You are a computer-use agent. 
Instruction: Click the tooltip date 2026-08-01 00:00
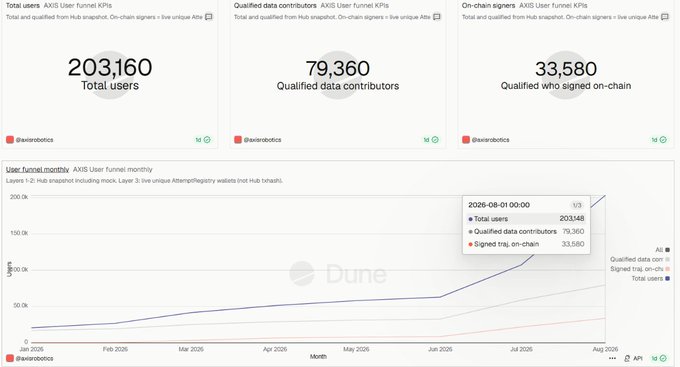[499, 205]
